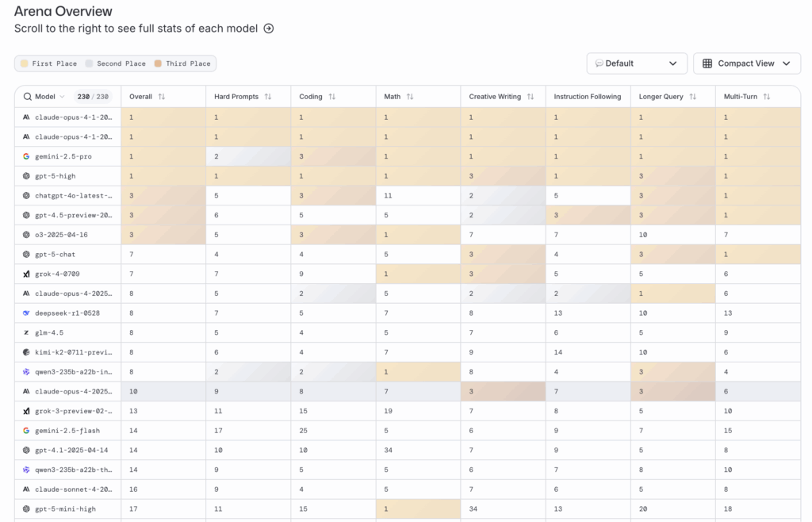Screen dimensions: 812x522
Task: Click the Hard Prompts column header
Action: click(236, 97)
